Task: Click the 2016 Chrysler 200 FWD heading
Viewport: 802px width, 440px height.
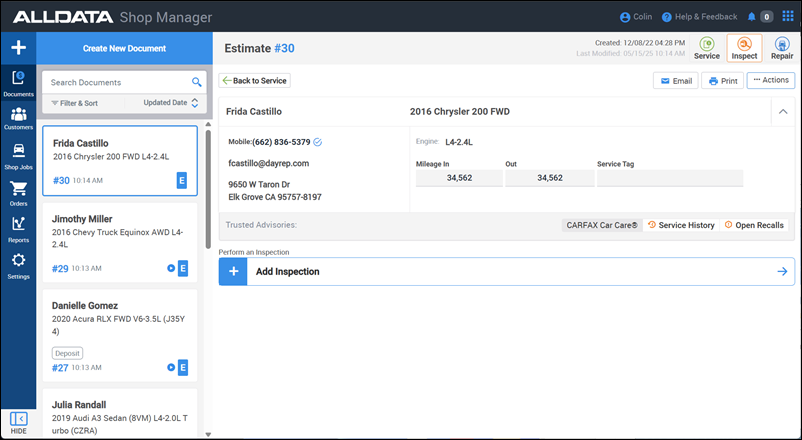Action: click(460, 112)
